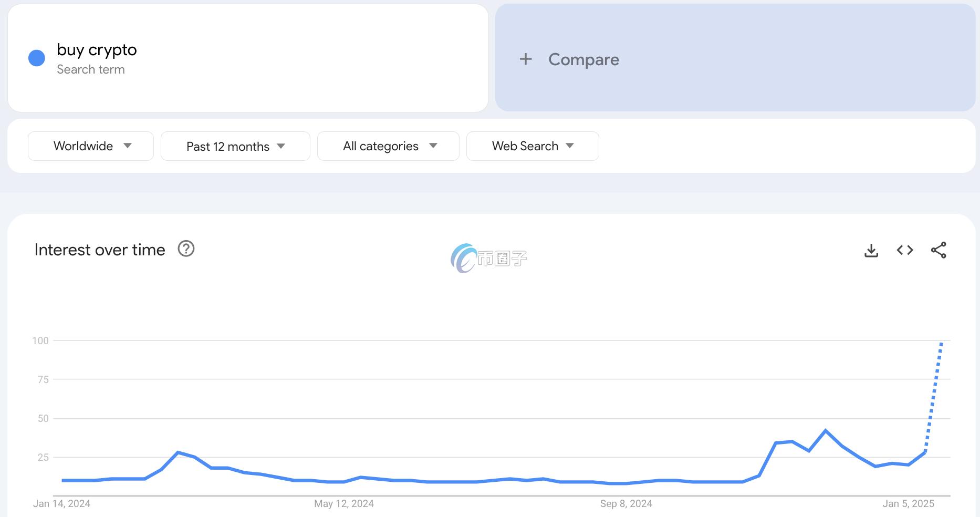Screen dimensions: 980x517
Task: Expand the Past 12 months time filter
Action: pos(235,146)
